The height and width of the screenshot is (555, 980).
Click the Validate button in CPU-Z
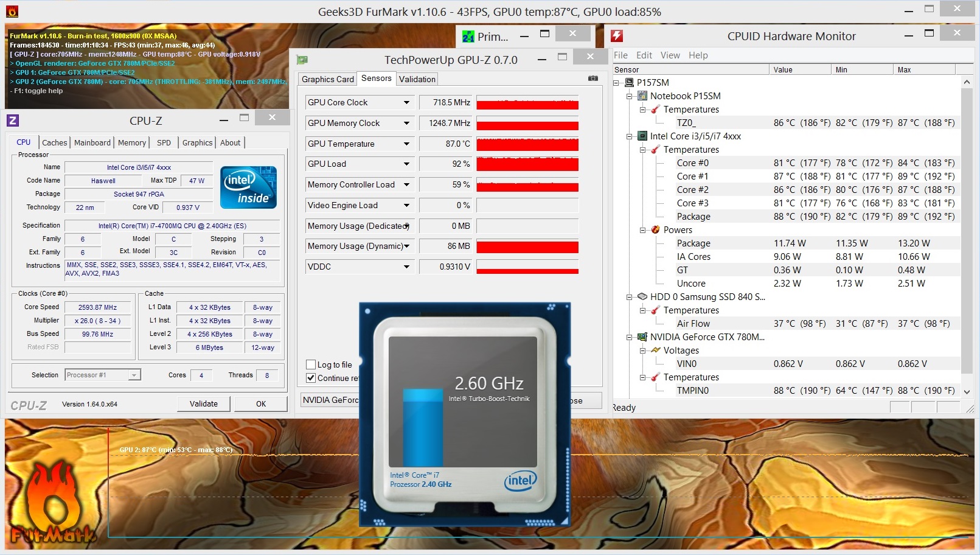coord(204,403)
